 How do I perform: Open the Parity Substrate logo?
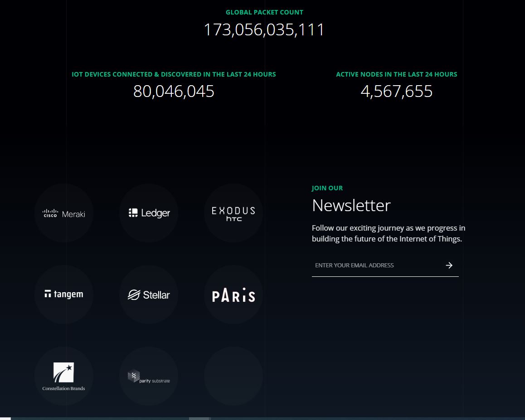(x=149, y=376)
